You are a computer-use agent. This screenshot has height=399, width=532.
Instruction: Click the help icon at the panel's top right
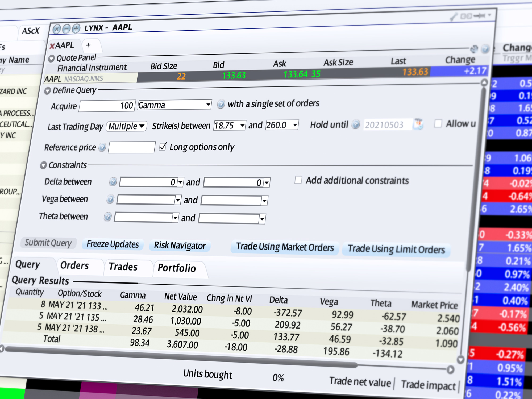[485, 49]
